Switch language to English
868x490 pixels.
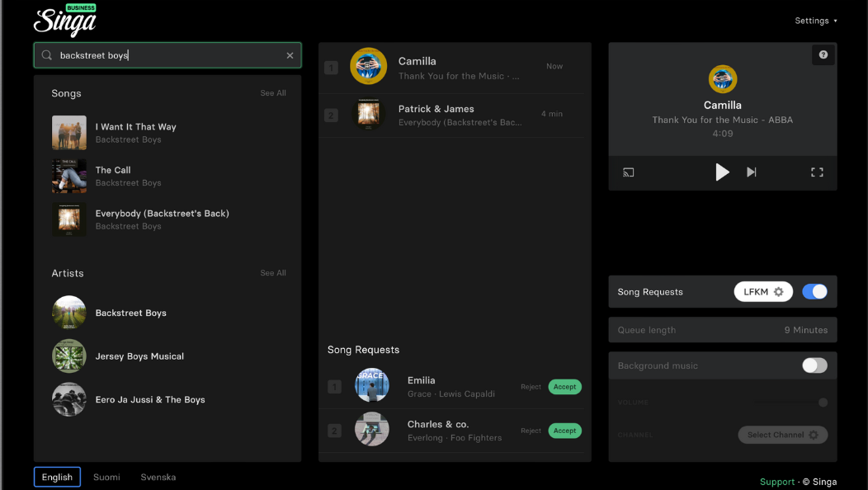[57, 478]
